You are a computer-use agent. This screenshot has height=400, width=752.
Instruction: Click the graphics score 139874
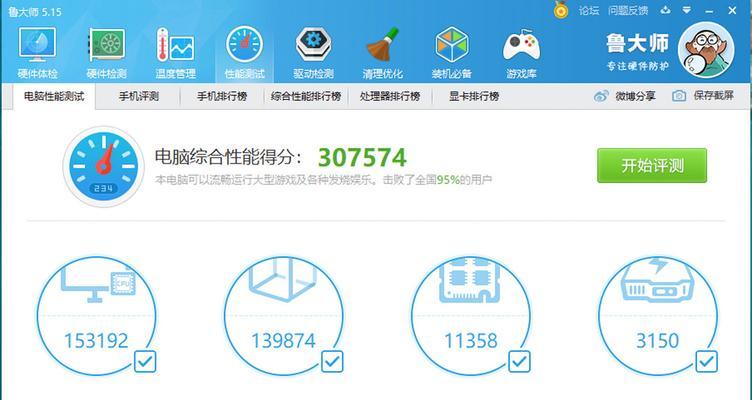tap(283, 341)
